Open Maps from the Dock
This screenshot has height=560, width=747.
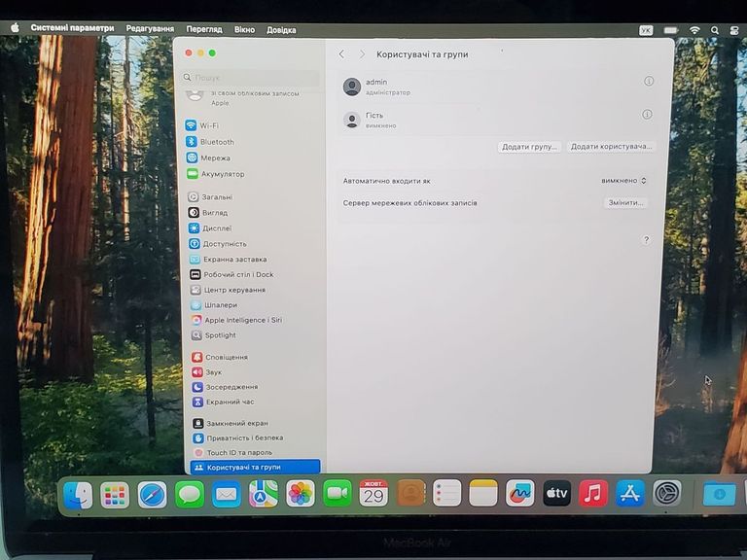[264, 494]
